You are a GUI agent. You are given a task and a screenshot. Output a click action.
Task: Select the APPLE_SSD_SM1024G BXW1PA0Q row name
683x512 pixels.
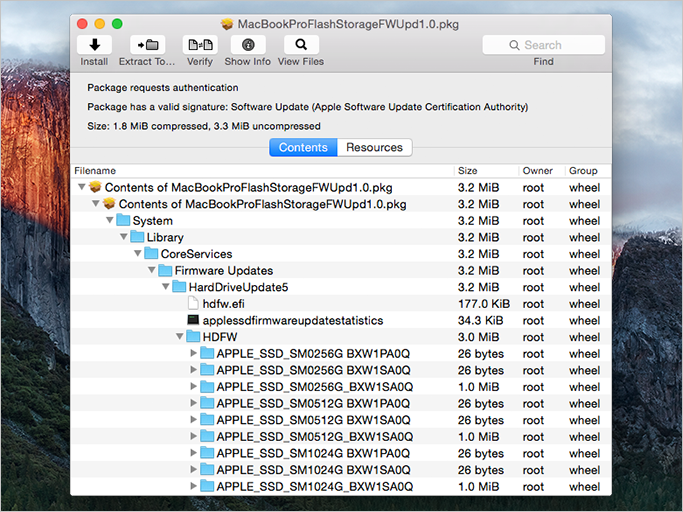(x=313, y=453)
